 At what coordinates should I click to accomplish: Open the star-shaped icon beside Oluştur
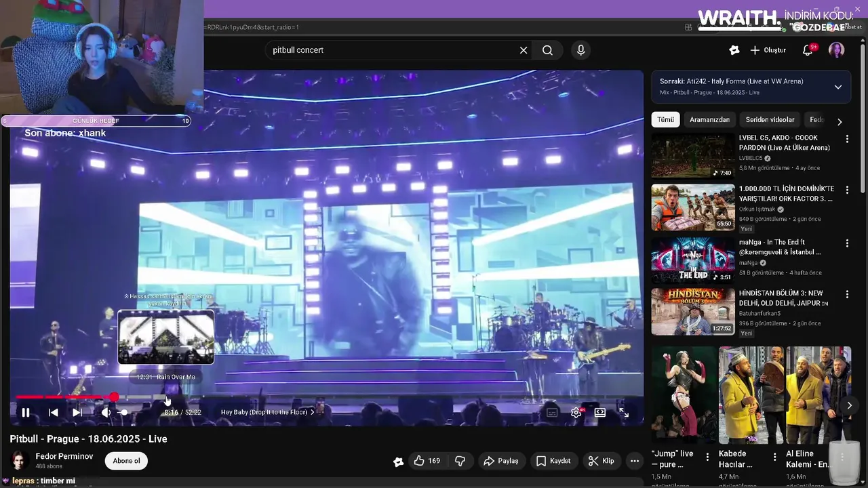[734, 50]
